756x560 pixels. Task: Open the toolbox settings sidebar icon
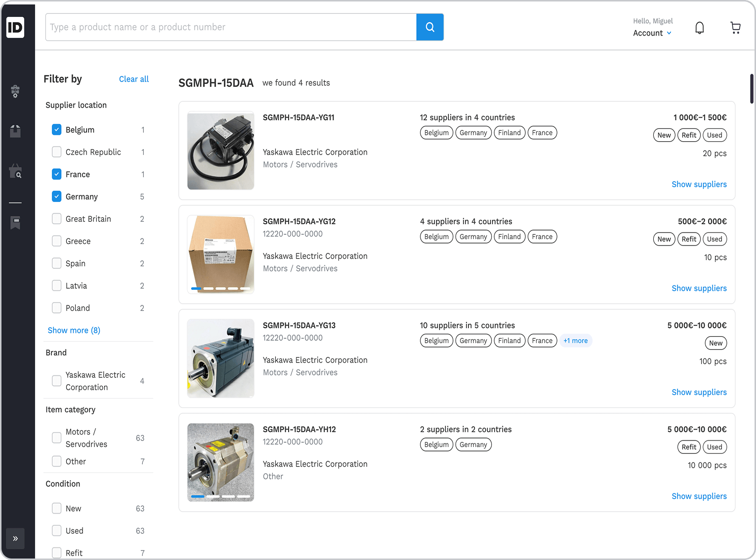pyautogui.click(x=15, y=91)
